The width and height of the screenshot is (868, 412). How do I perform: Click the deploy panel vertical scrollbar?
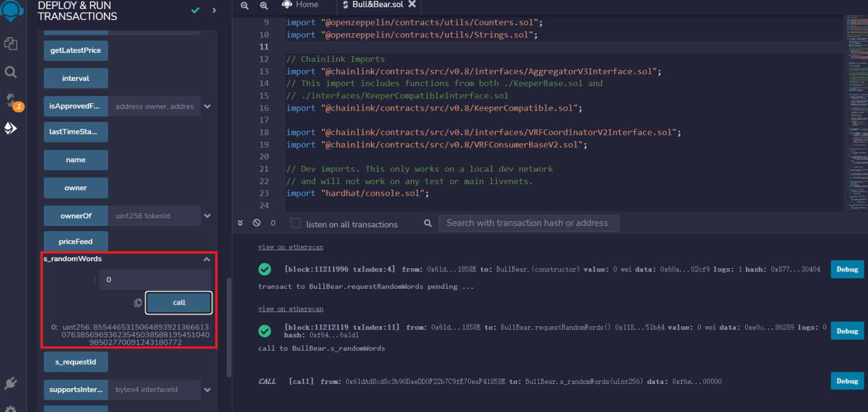point(229,327)
